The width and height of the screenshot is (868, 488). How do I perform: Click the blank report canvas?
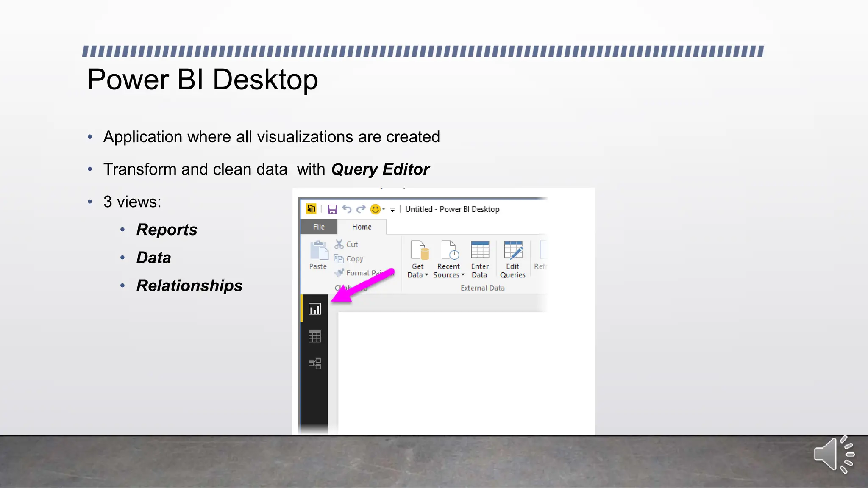443,373
